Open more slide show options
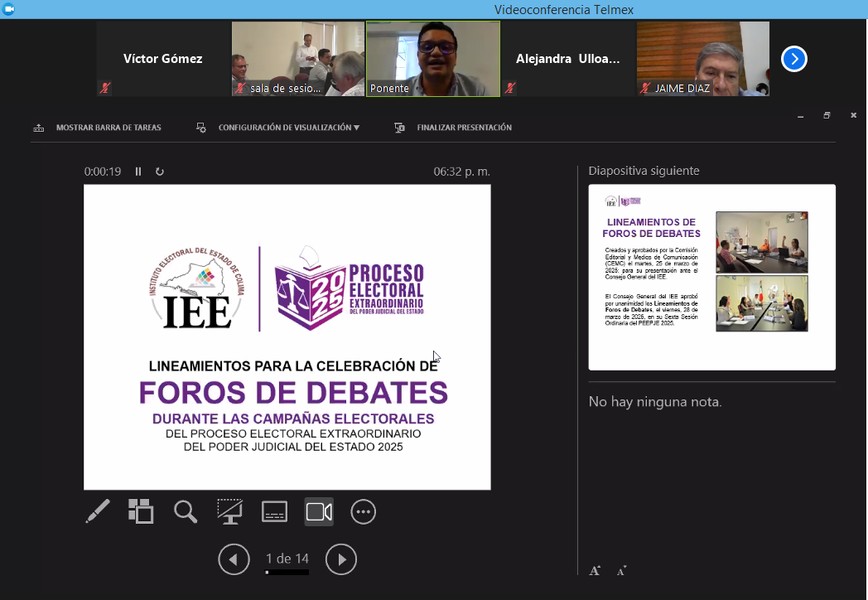Viewport: 868px width, 600px height. point(363,512)
